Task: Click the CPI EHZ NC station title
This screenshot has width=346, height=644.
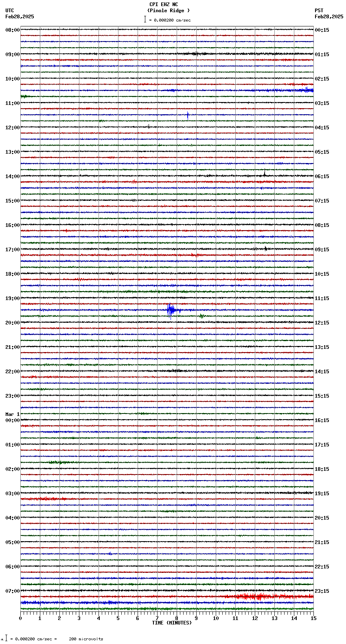Action: pyautogui.click(x=164, y=4)
